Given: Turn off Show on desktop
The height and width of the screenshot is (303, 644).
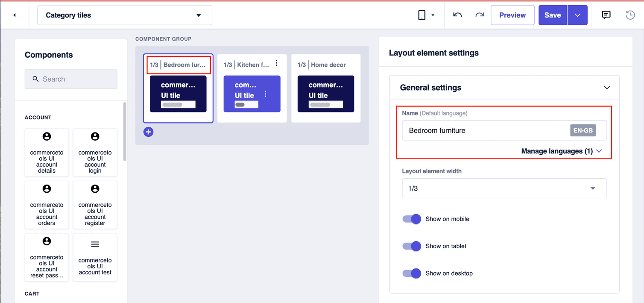Looking at the screenshot, I should pyautogui.click(x=411, y=273).
